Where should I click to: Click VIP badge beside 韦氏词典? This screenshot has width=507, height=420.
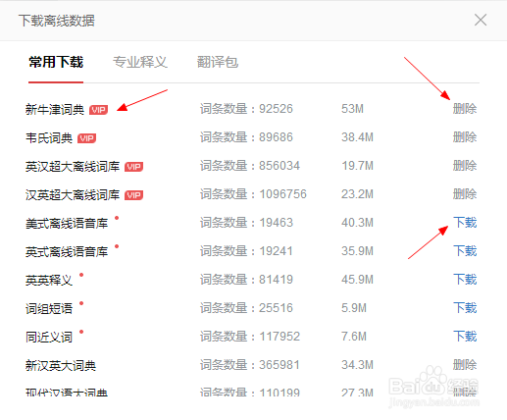pos(86,138)
